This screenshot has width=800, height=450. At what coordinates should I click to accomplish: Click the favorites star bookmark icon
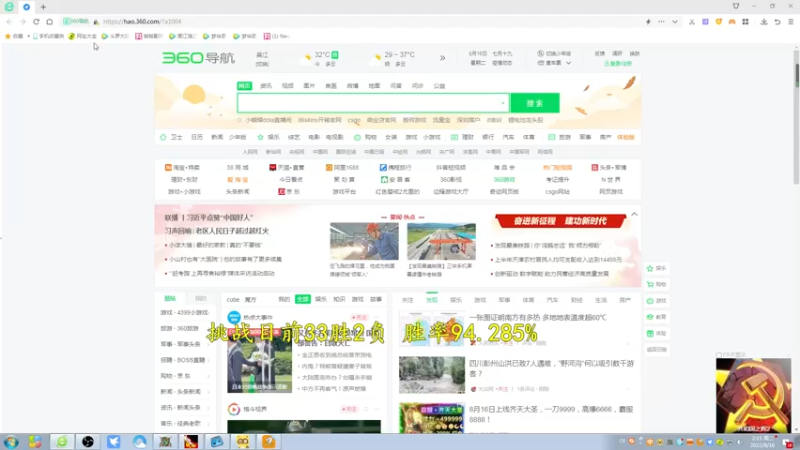[8, 36]
